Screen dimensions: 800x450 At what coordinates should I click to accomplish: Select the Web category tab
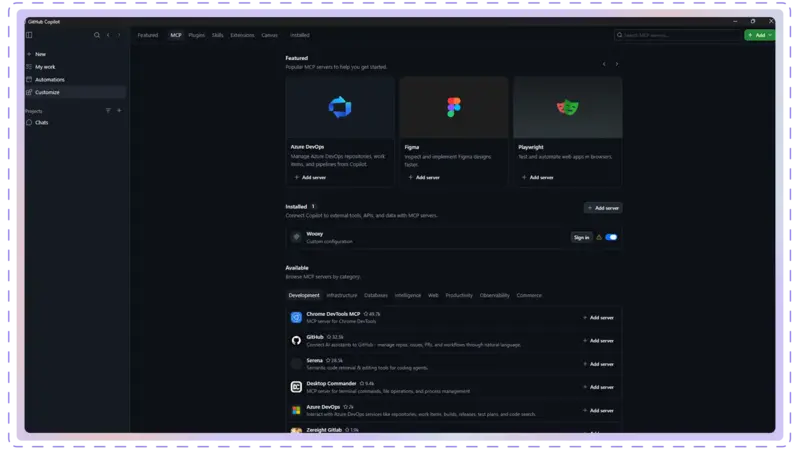[x=433, y=295]
